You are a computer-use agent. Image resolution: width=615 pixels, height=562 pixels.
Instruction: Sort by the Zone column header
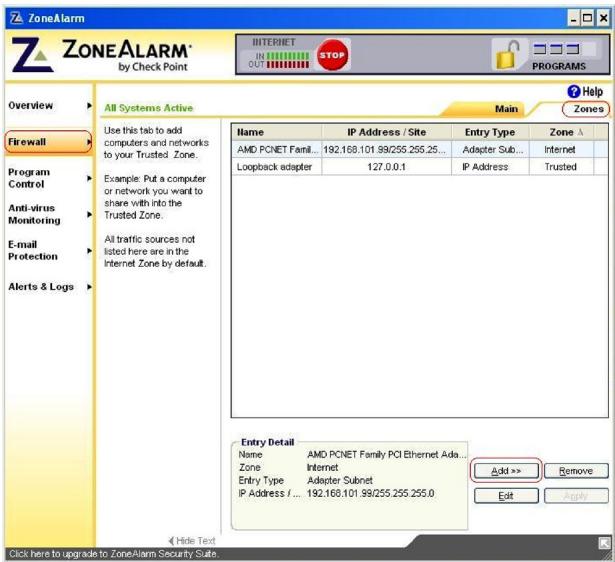pyautogui.click(x=562, y=132)
